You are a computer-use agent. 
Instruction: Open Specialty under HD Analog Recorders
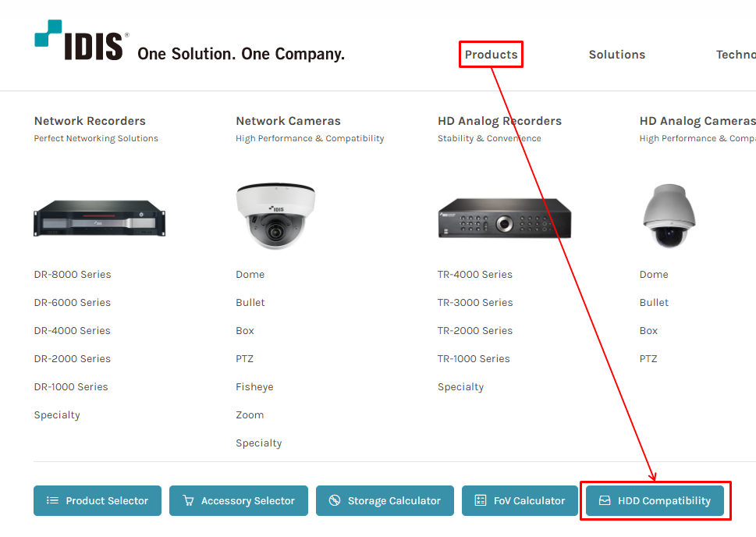coord(460,387)
